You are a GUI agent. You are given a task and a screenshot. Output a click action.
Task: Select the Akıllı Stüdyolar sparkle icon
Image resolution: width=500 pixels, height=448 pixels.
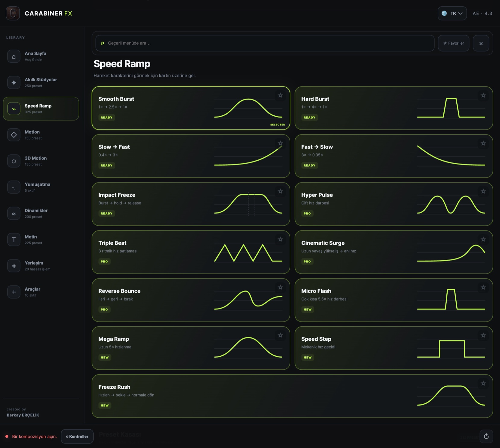(x=14, y=83)
